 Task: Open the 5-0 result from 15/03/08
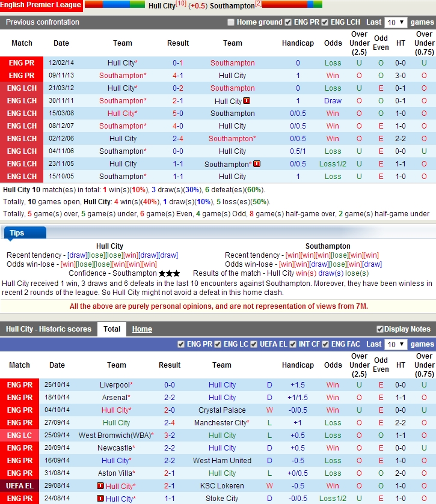pos(177,114)
